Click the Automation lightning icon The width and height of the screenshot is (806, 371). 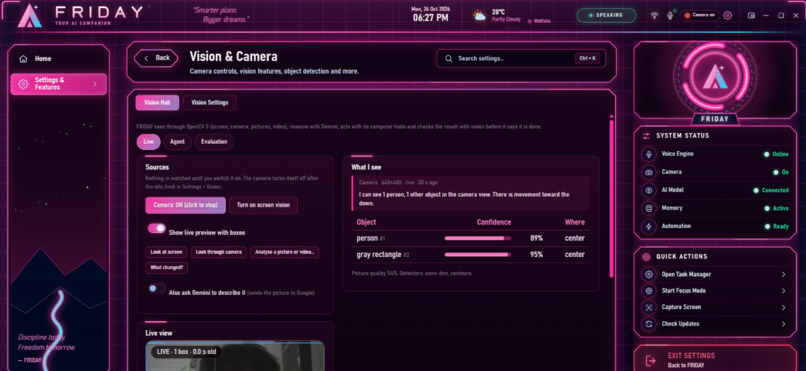(x=649, y=226)
